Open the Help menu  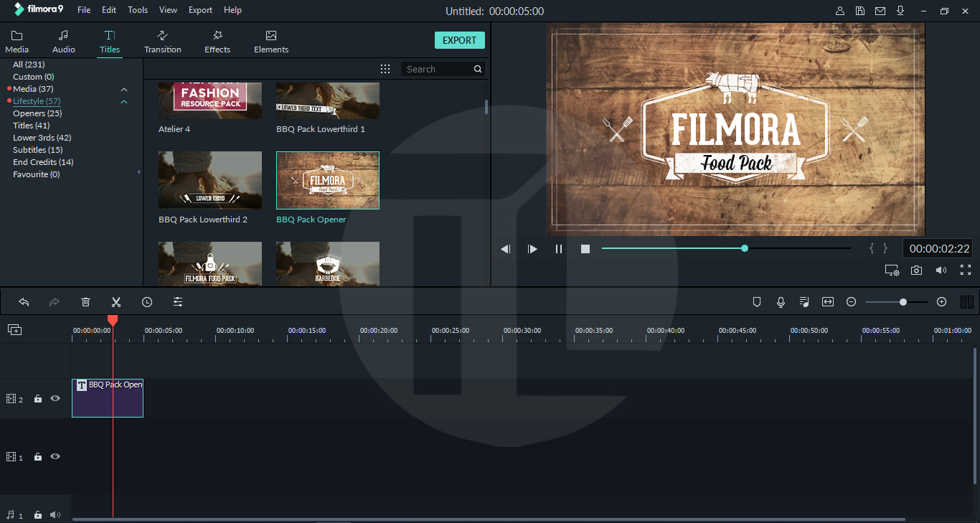(232, 10)
